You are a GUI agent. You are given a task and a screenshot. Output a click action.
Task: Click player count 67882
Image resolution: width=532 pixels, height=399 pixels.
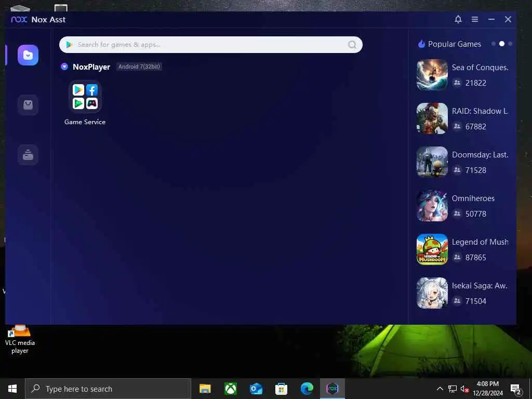tap(476, 127)
